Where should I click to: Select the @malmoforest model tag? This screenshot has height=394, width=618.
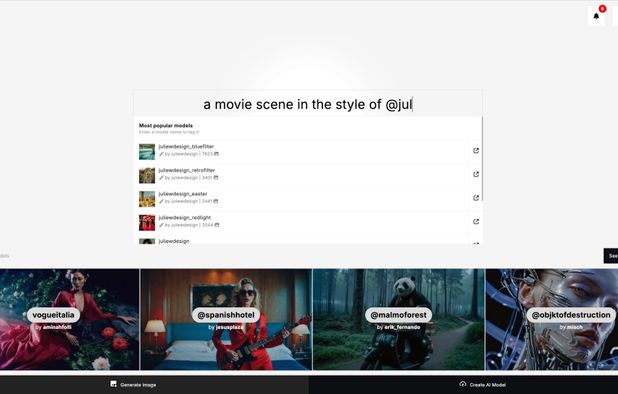pyautogui.click(x=398, y=315)
